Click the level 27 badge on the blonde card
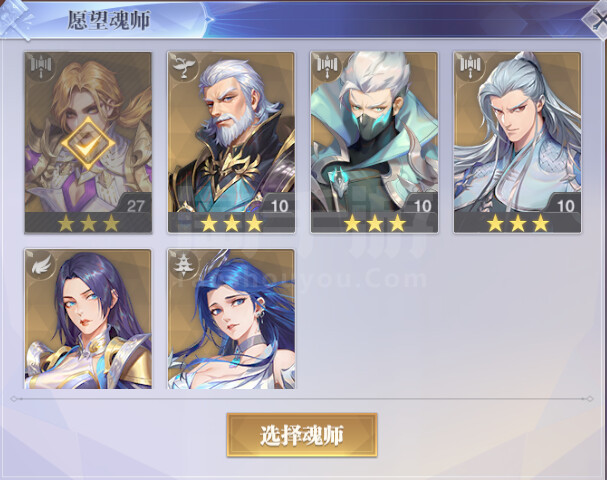 pos(134,205)
